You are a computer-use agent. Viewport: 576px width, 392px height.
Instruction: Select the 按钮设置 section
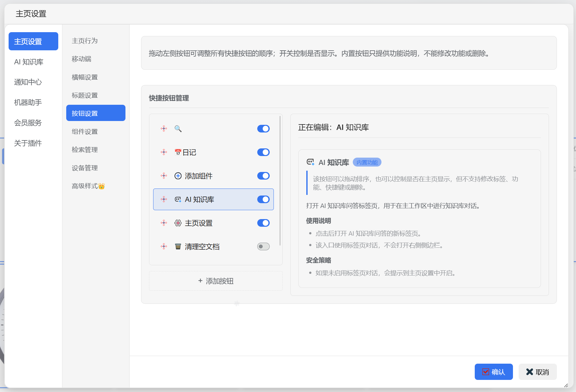click(96, 113)
